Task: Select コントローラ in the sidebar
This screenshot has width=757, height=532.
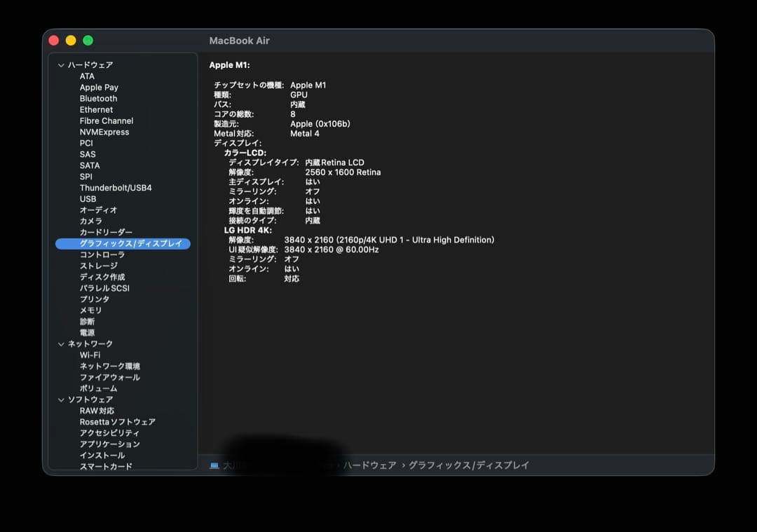Action: pos(102,254)
